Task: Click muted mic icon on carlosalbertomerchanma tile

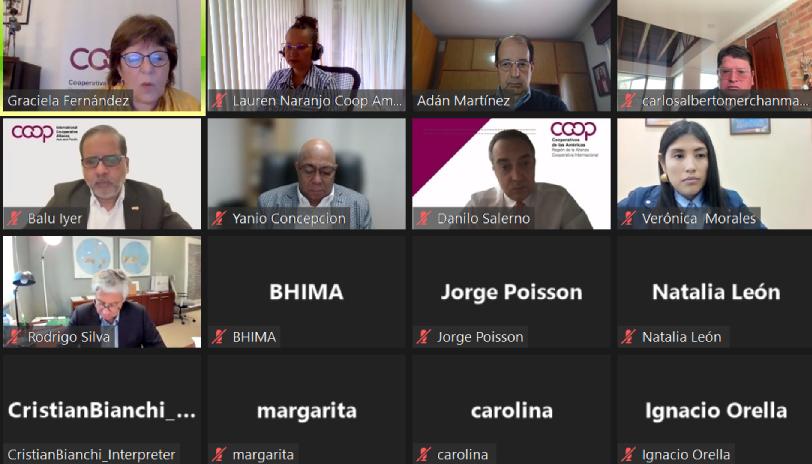Action: pos(629,100)
